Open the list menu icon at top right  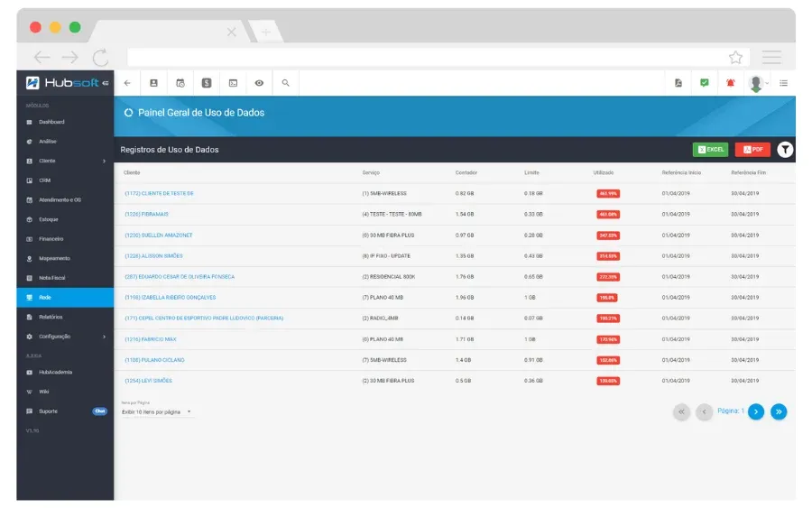[x=783, y=83]
